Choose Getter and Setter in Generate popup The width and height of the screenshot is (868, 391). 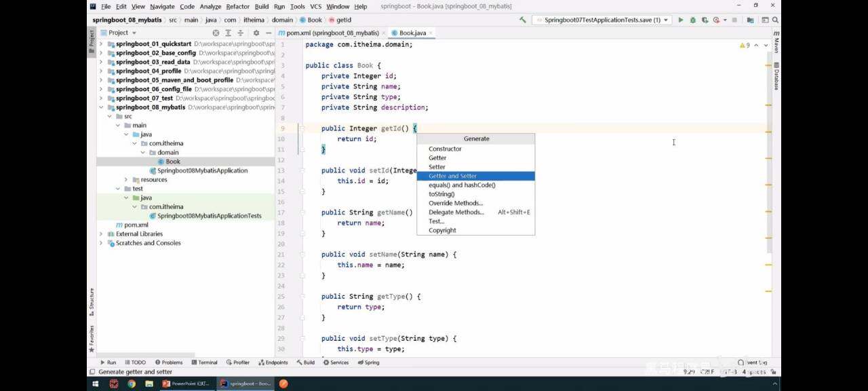click(x=475, y=176)
